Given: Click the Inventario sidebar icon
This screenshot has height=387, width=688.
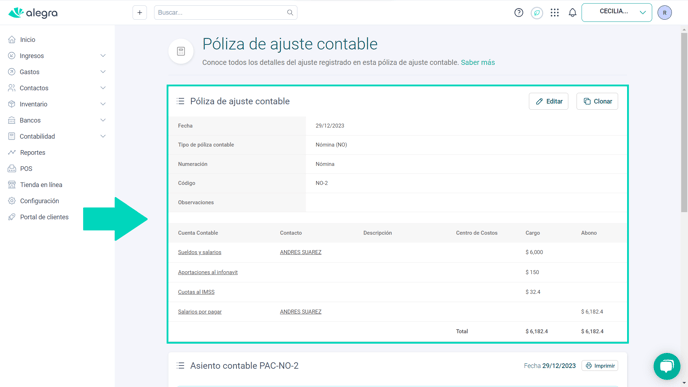Looking at the screenshot, I should (x=12, y=104).
